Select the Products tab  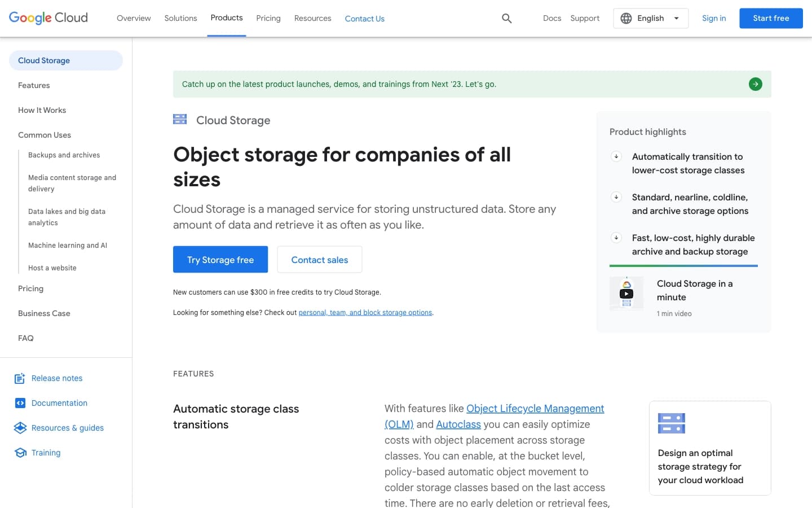[x=227, y=18]
